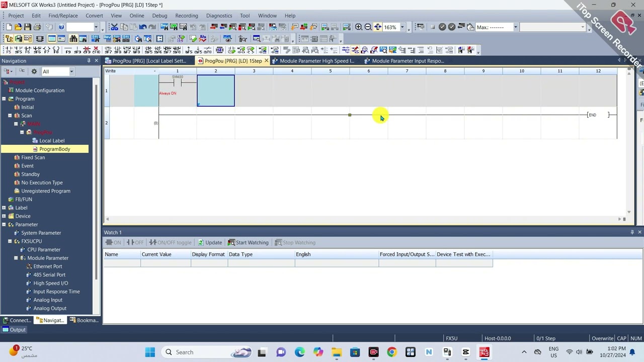The image size is (644, 362).
Task: Switch to Module Parameter High Speed I/O tab
Action: (316, 61)
